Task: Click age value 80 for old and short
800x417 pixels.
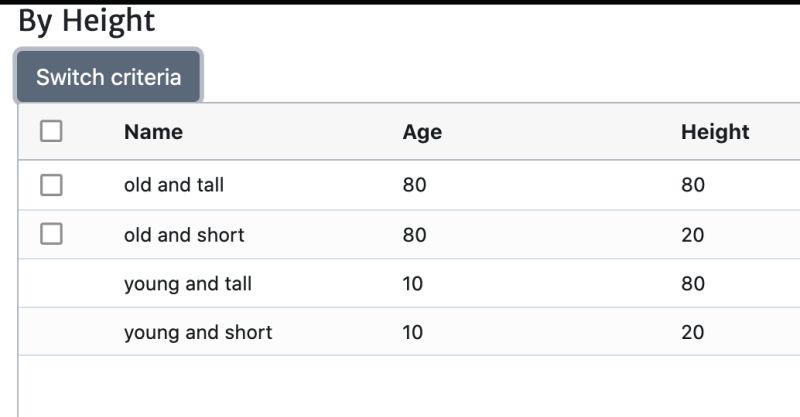Action: 414,235
